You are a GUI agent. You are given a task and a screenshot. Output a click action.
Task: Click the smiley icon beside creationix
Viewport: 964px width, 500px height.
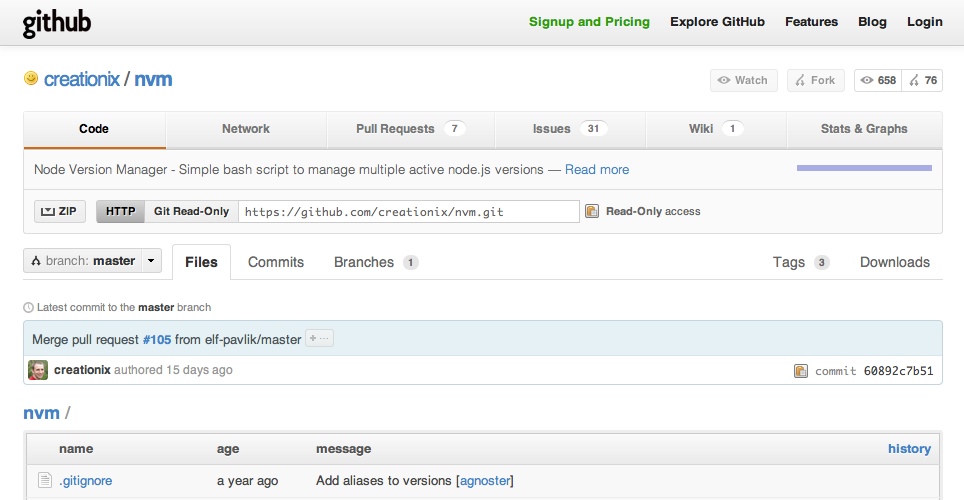point(31,79)
